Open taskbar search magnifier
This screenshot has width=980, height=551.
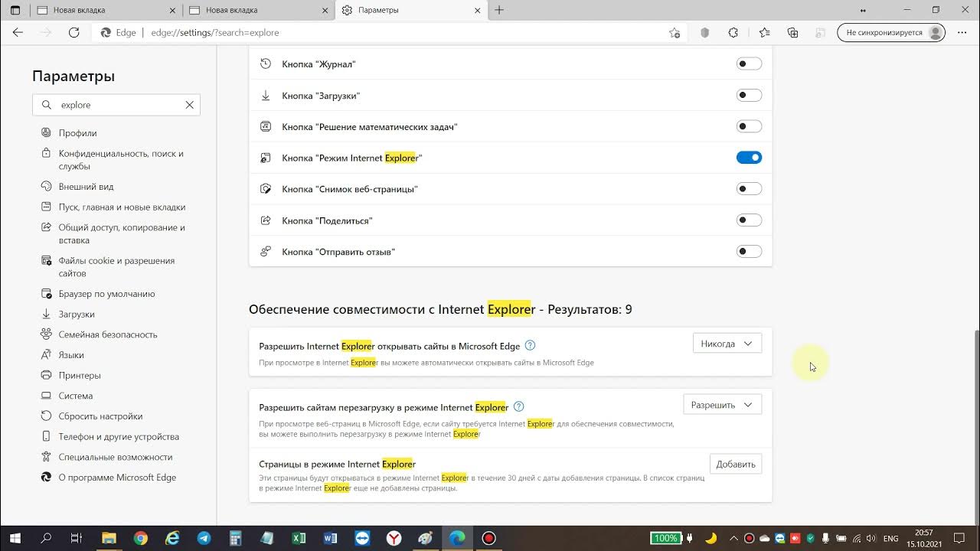coord(46,538)
